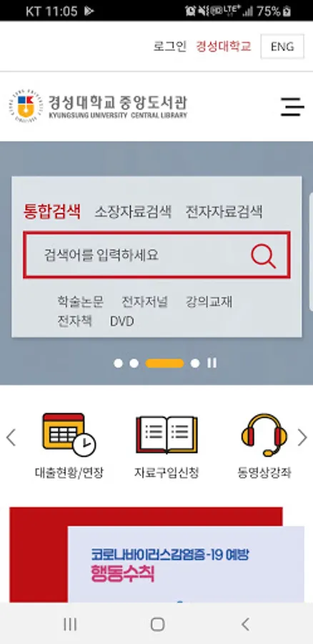Open the 코로나바이러스감염증-19 예방 행동수칙 banner
The height and width of the screenshot is (644, 313).
(x=186, y=564)
